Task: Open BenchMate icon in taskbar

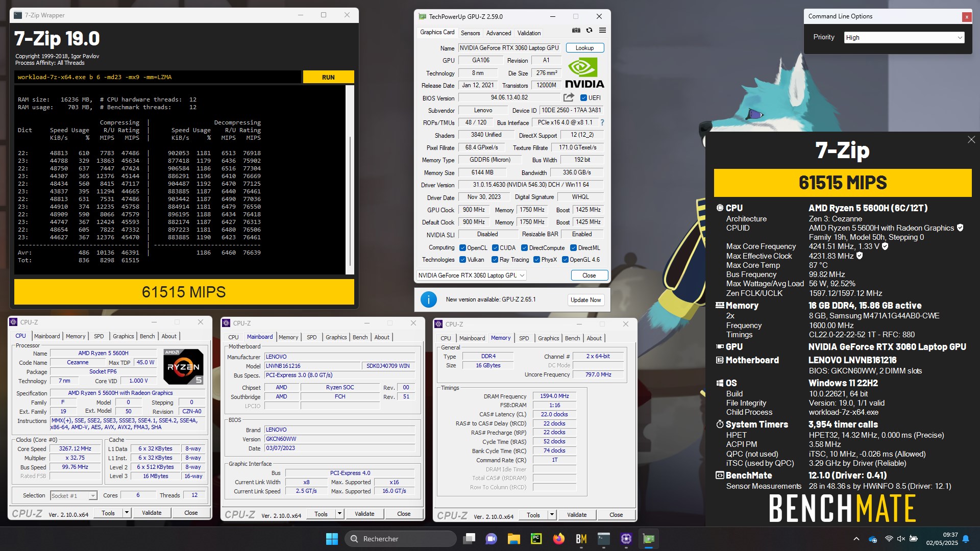Action: pos(581,539)
